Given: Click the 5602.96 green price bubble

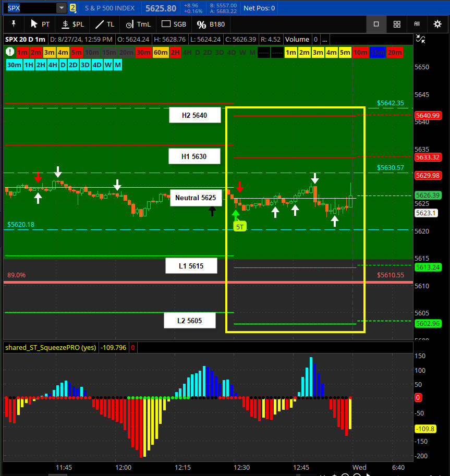Looking at the screenshot, I should [428, 324].
